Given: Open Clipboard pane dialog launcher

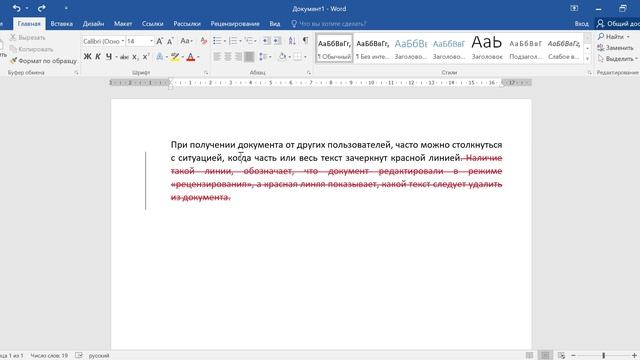Looking at the screenshot, I should coord(76,73).
